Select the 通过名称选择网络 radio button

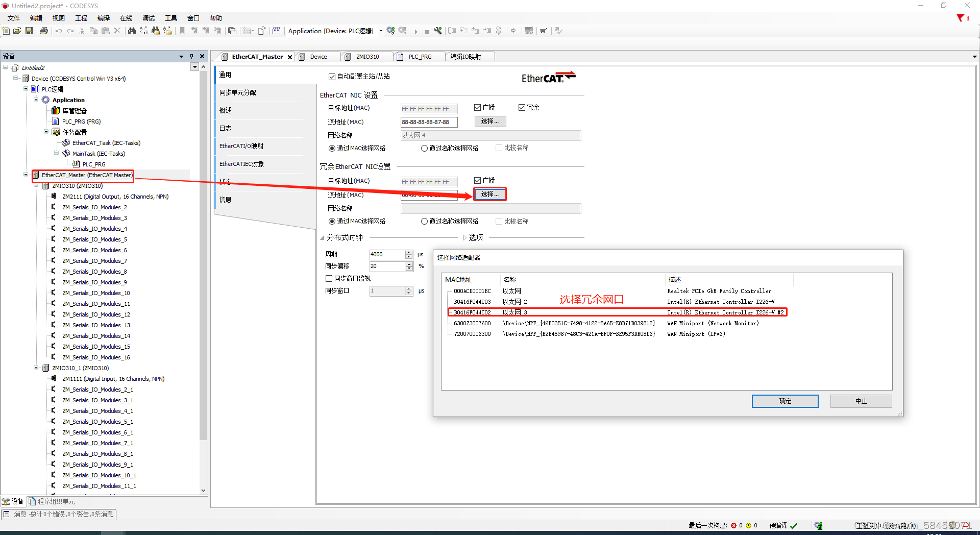[424, 148]
